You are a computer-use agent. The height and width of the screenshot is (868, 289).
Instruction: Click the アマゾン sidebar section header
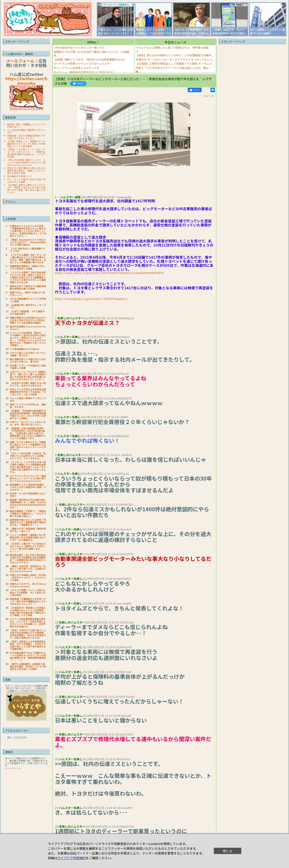pyautogui.click(x=26, y=201)
